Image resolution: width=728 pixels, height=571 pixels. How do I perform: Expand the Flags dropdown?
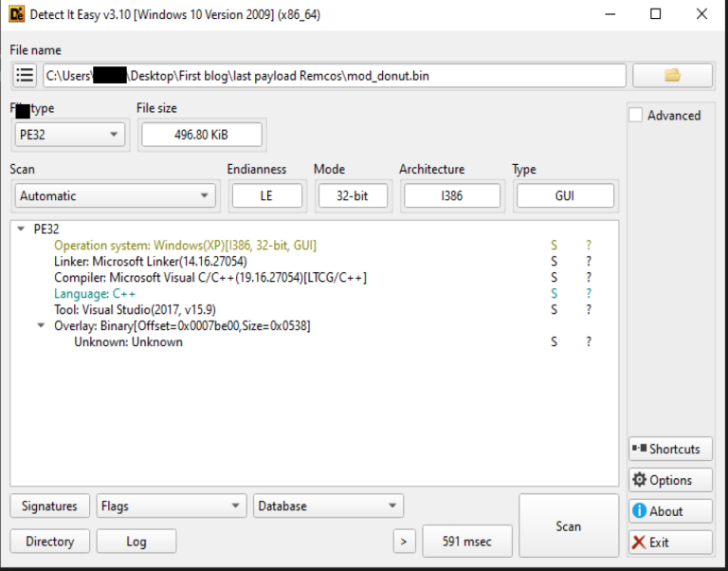coord(171,507)
